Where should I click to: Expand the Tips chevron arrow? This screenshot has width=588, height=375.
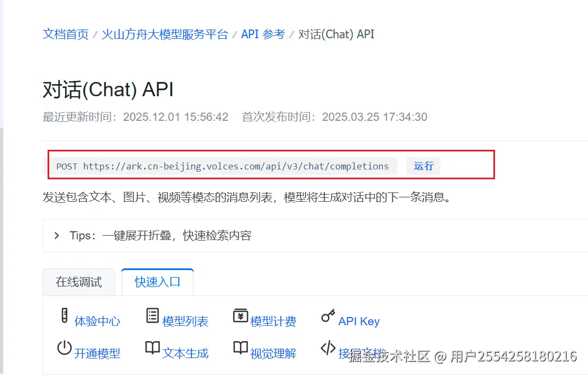[57, 236]
